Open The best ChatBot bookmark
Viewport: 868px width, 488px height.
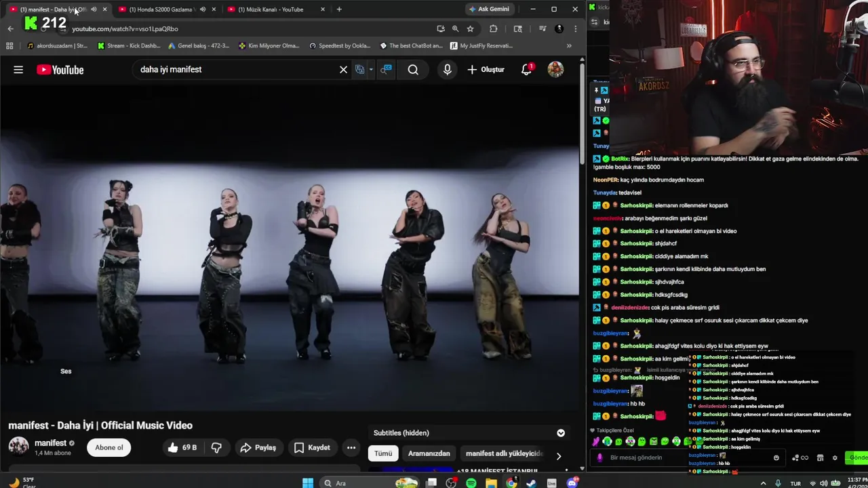(411, 46)
